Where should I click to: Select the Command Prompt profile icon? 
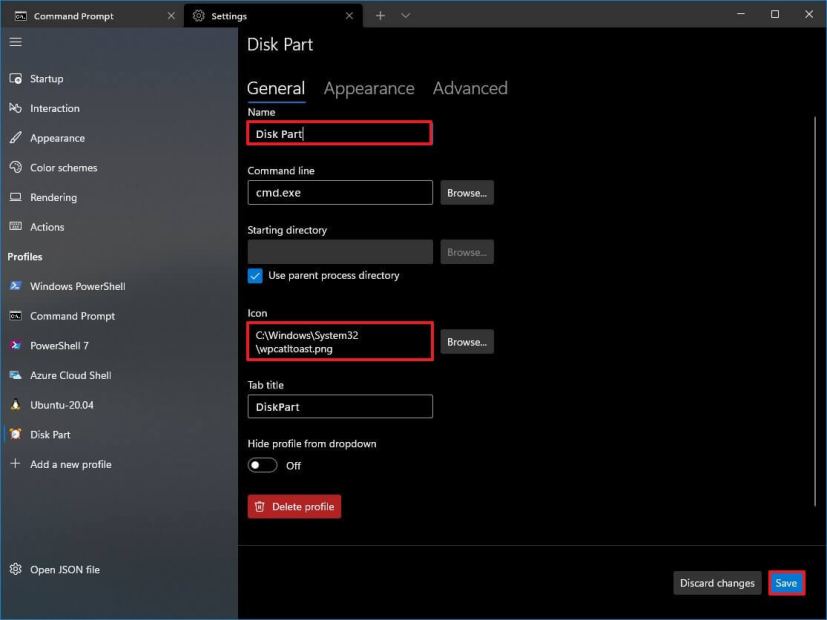pos(15,316)
